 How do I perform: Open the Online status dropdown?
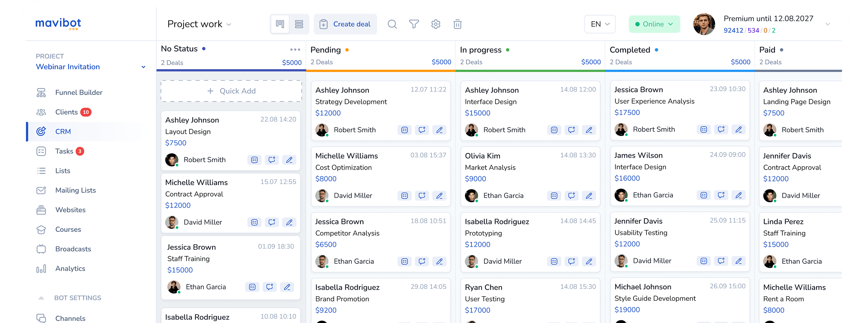[654, 24]
